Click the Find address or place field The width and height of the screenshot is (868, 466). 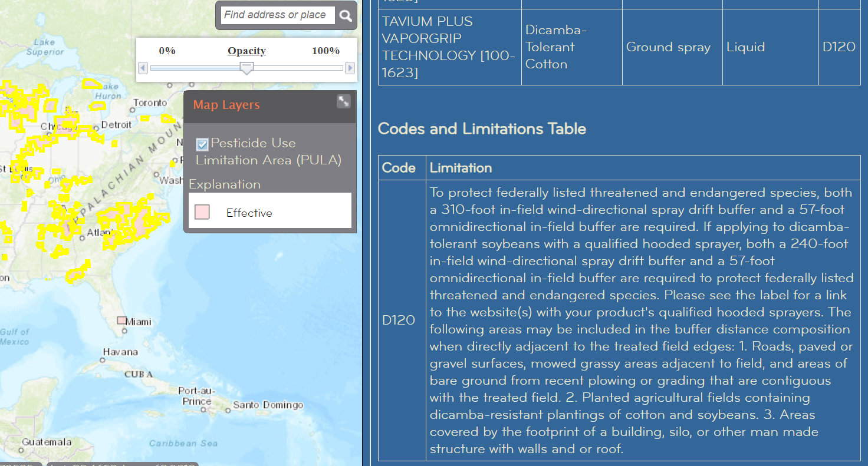pos(277,15)
